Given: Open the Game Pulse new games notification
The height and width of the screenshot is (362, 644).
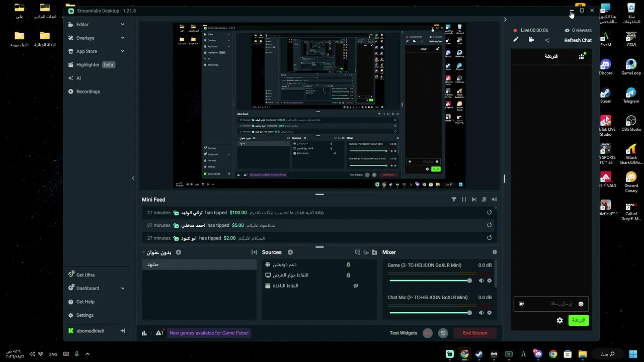Looking at the screenshot, I should tap(209, 333).
